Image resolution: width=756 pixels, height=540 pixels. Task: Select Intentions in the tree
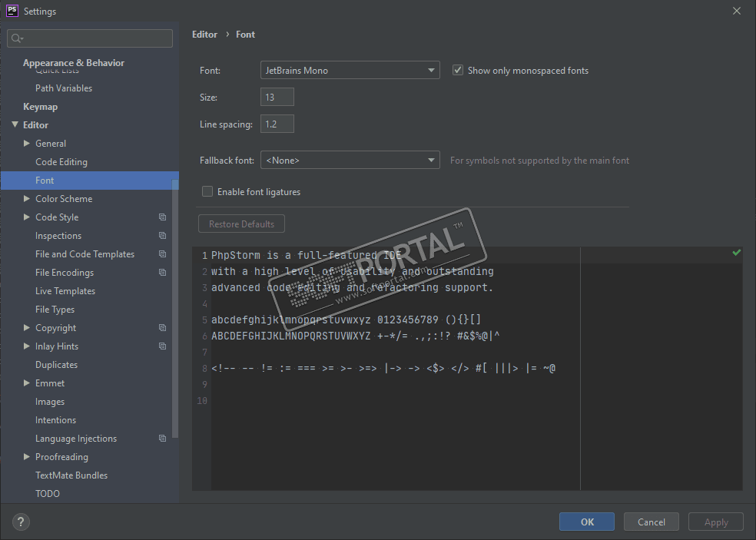[55, 420]
